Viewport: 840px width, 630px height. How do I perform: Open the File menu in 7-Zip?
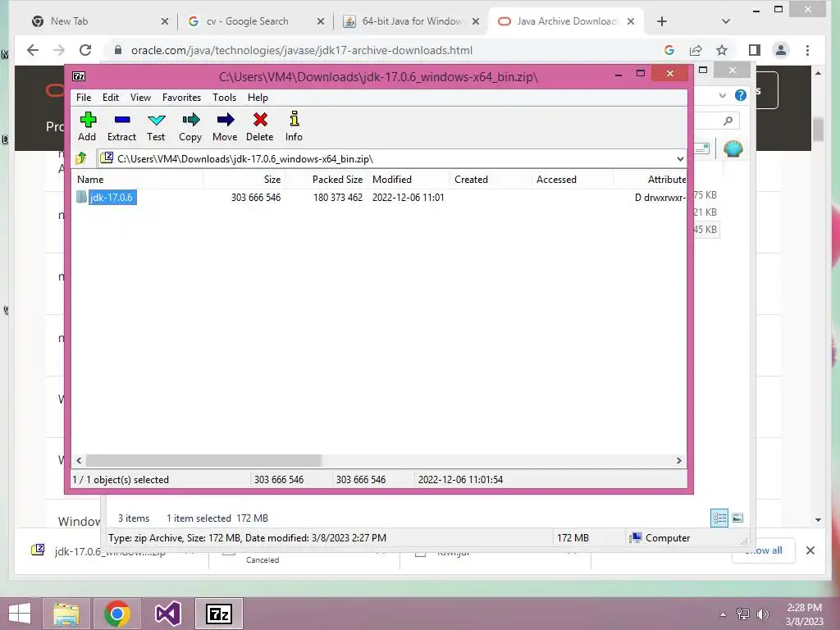[x=84, y=98]
